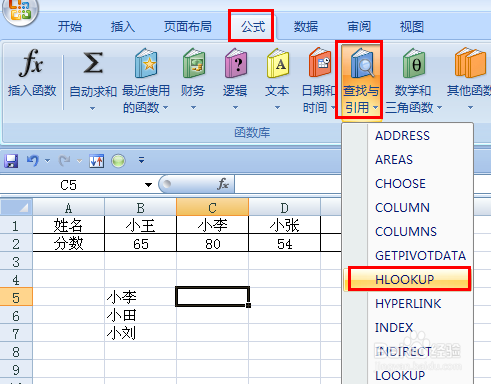Select row 5 header
This screenshot has width=491, height=384.
tap(16, 297)
